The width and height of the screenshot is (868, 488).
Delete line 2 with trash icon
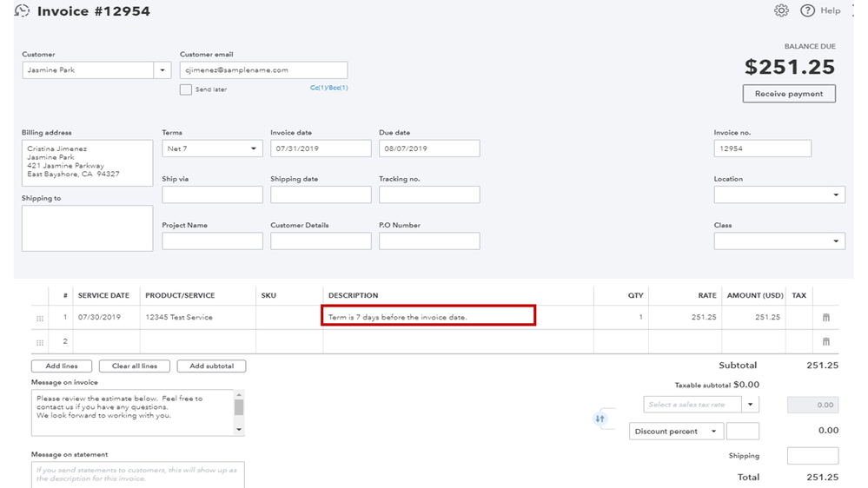[826, 341]
